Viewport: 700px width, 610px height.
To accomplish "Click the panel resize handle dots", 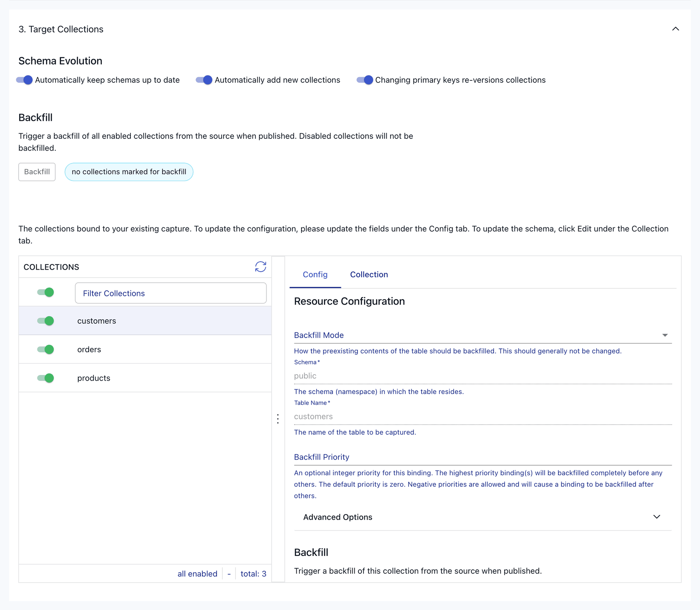I will [278, 419].
